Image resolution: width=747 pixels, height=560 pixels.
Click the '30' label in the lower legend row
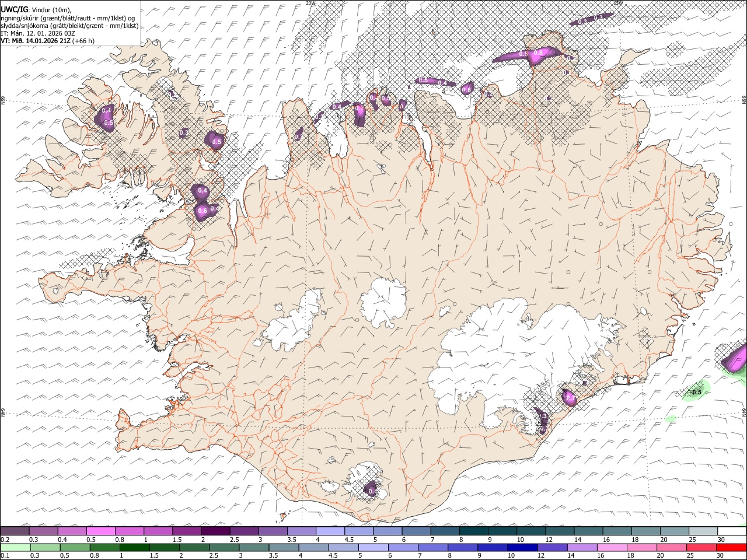point(721,555)
